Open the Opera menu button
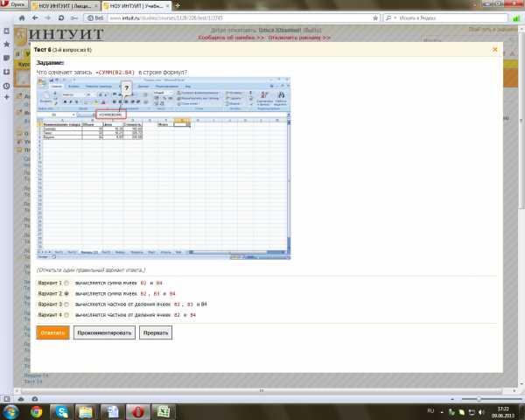This screenshot has width=525, height=420. tap(14, 4)
